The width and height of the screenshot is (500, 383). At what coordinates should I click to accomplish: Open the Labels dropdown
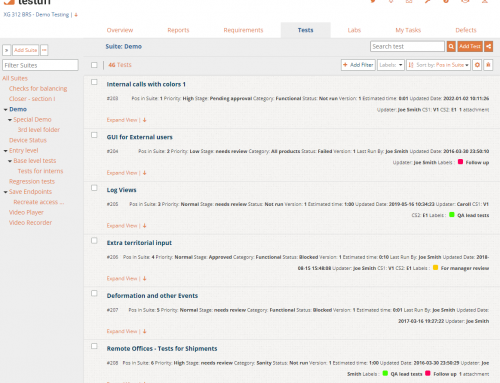click(x=391, y=65)
